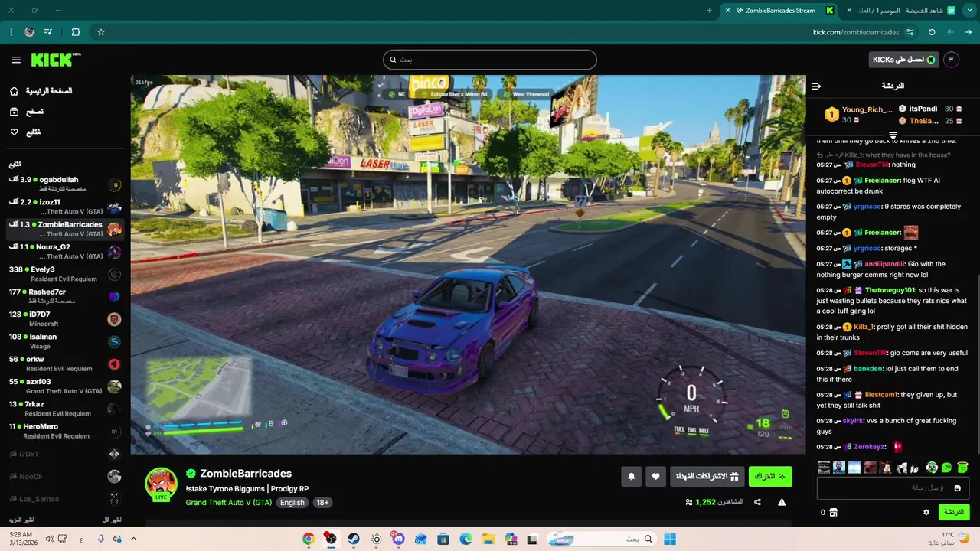
Task: Show hidden system tray icons
Action: (133, 539)
